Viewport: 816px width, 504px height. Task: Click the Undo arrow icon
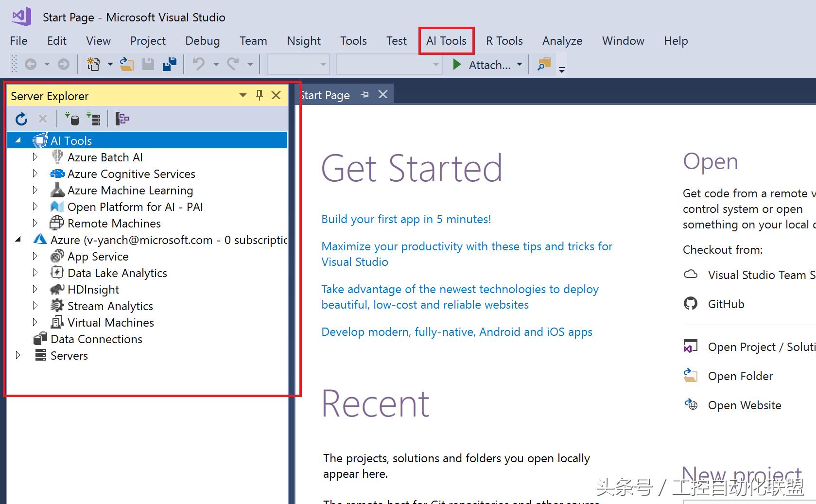click(x=198, y=64)
